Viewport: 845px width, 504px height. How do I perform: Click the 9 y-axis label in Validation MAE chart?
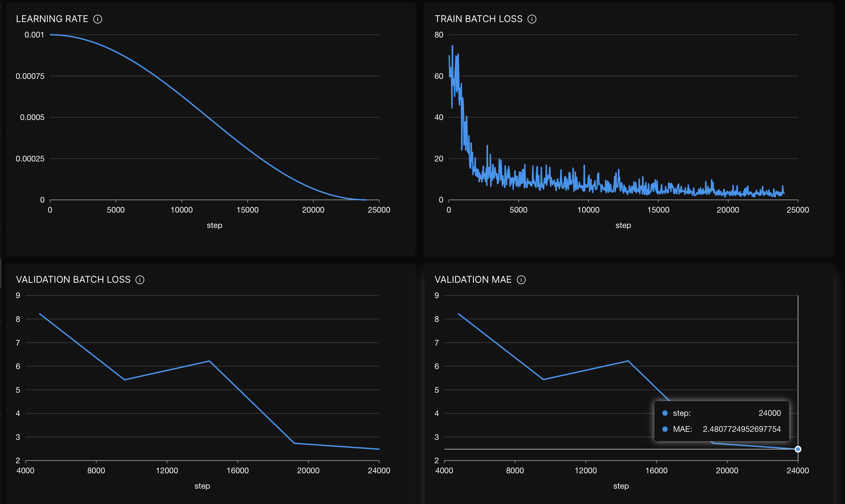tap(437, 295)
